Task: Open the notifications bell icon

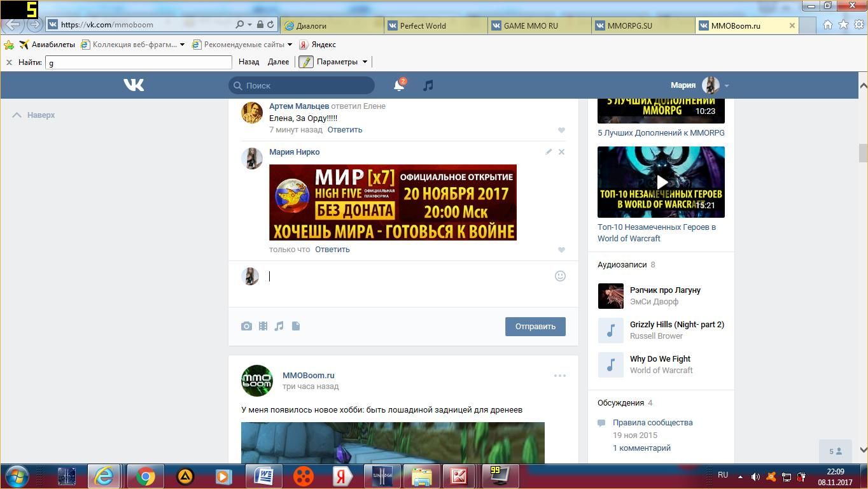Action: click(399, 85)
